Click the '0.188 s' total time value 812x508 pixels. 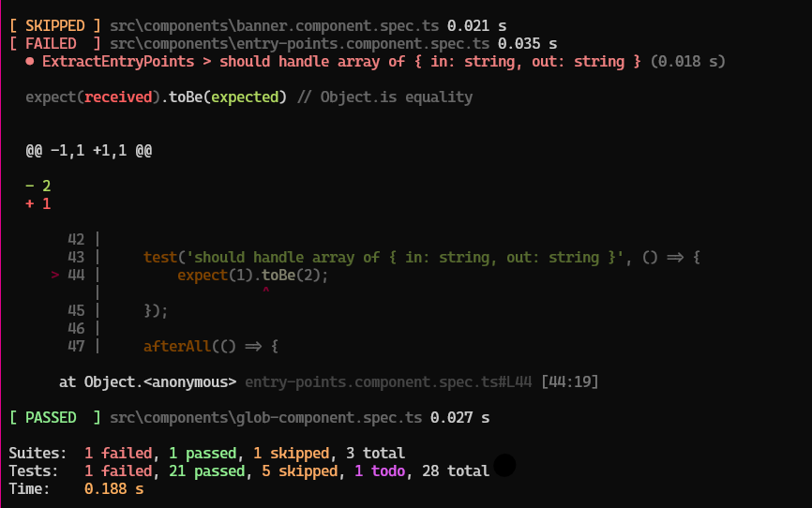point(113,489)
